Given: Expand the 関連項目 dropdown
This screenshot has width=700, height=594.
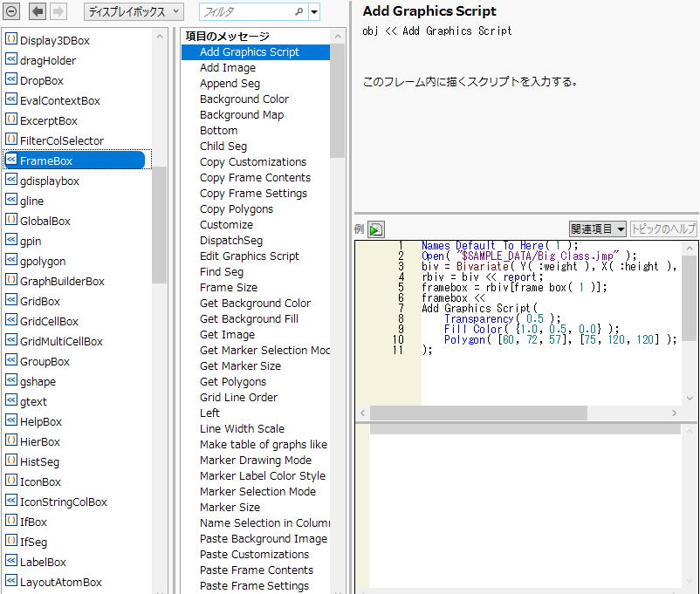Looking at the screenshot, I should 597,229.
